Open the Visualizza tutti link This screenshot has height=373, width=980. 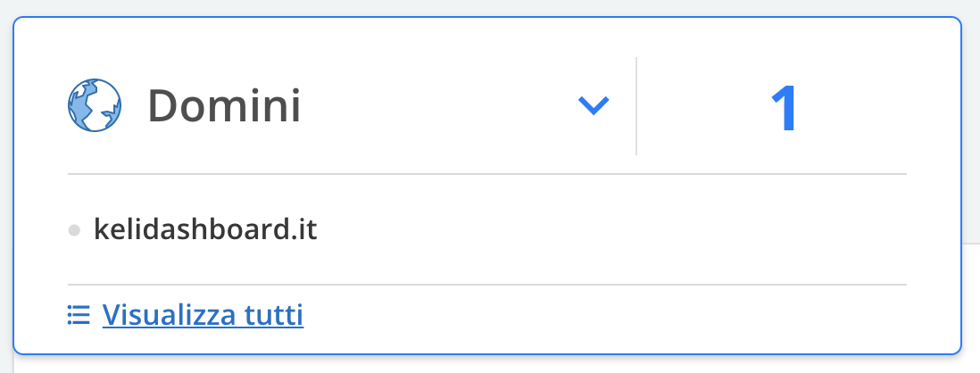[203, 315]
